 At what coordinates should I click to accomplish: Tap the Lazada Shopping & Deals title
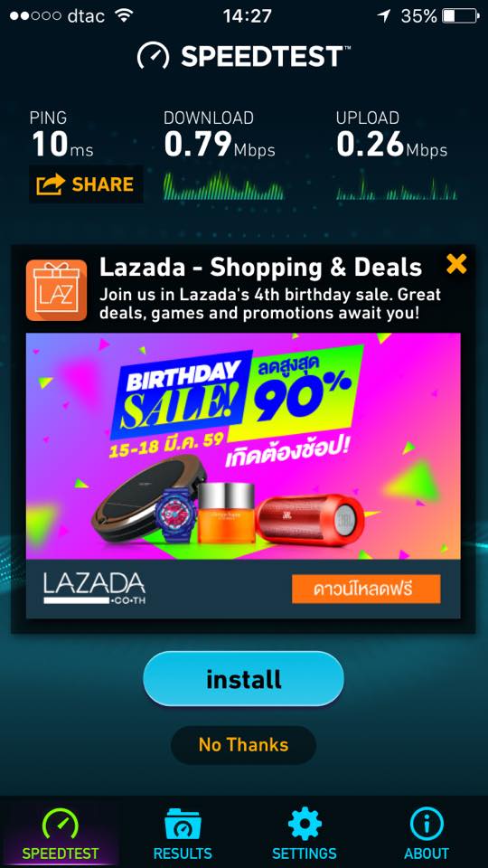[x=260, y=268]
